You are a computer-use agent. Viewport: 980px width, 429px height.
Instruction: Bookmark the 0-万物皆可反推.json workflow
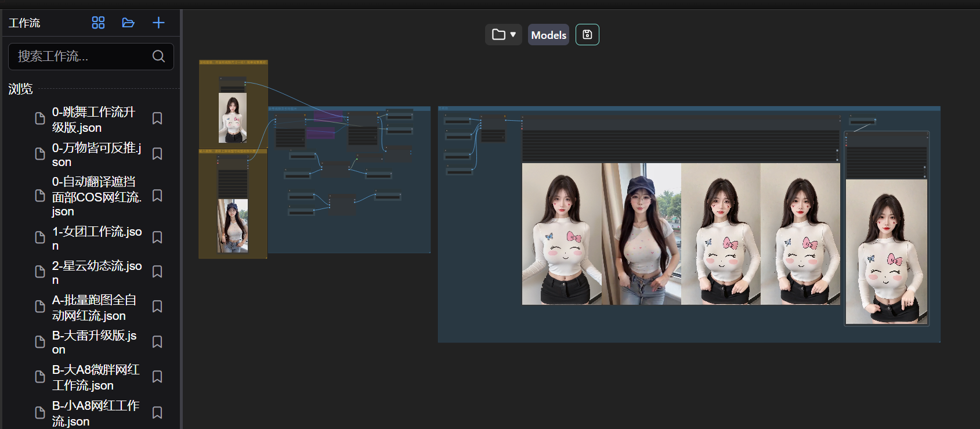157,154
